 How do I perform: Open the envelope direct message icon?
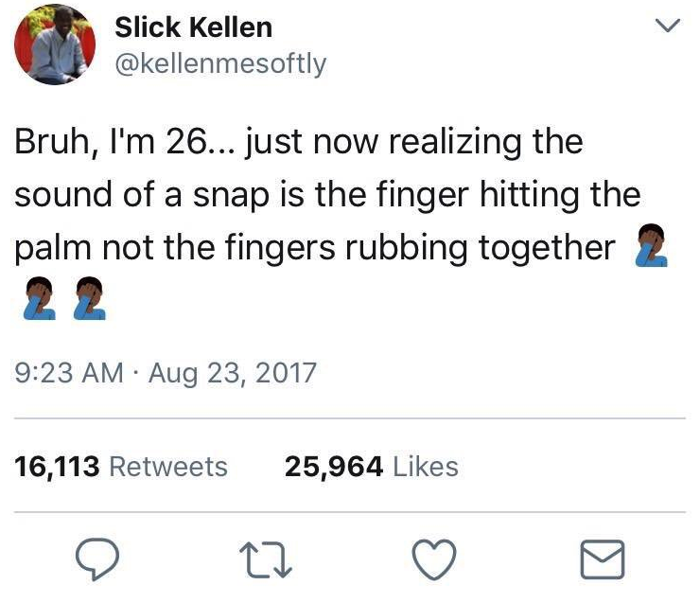coord(603,559)
